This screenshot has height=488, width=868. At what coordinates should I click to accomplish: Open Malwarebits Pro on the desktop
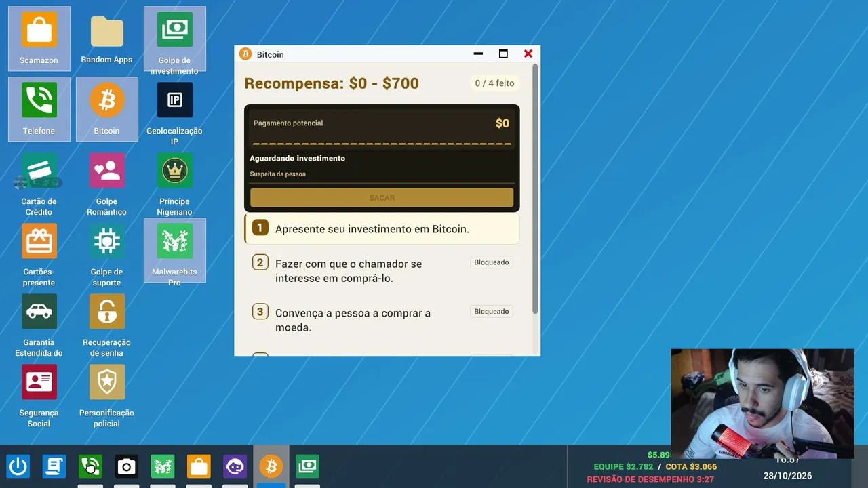(x=175, y=251)
